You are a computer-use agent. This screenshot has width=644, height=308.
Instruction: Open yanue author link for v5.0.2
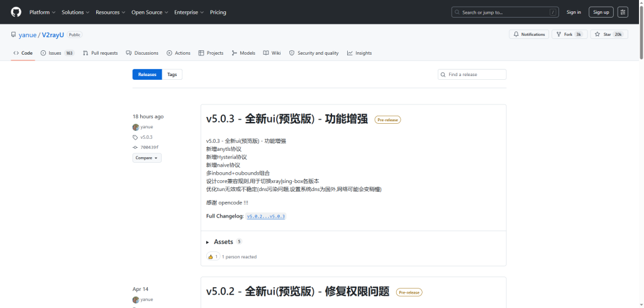coord(147,300)
